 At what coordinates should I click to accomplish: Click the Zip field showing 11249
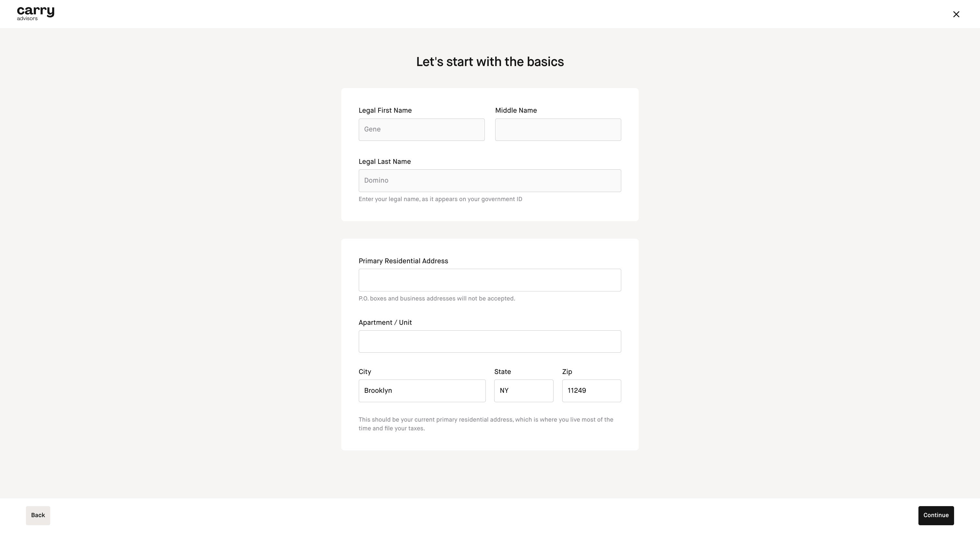[591, 391]
